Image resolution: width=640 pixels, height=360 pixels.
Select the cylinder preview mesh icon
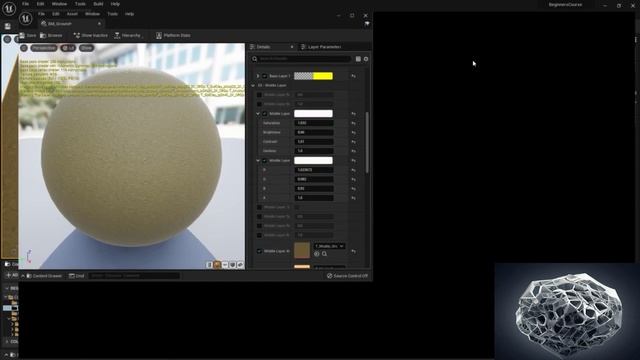tap(209, 265)
